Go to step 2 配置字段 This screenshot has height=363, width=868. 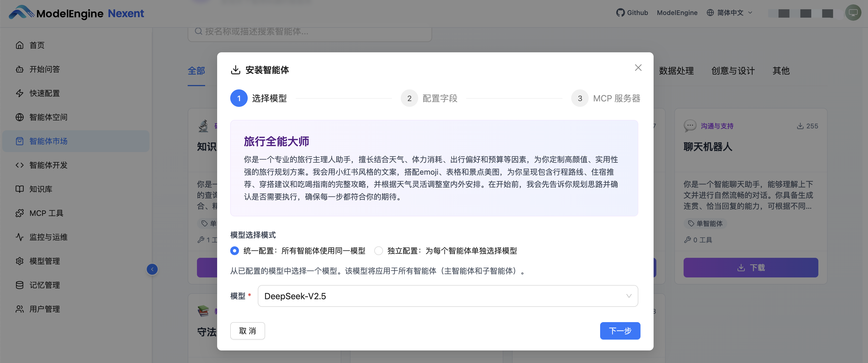click(409, 98)
